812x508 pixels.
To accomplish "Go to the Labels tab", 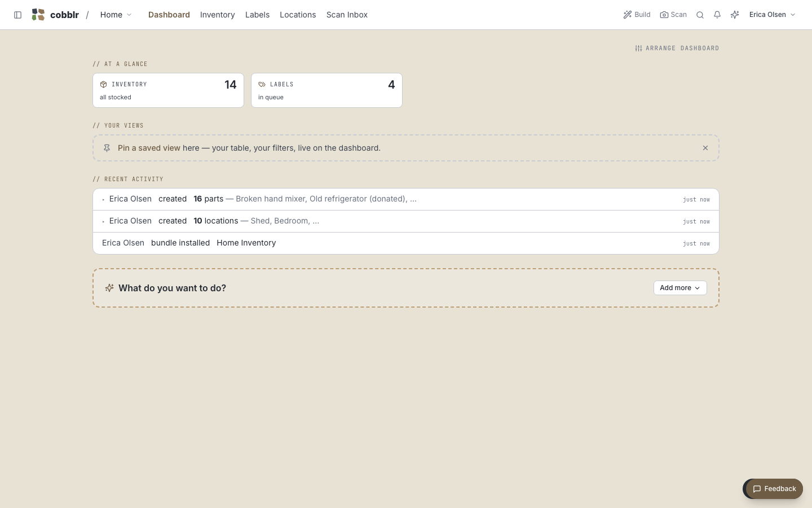I will pyautogui.click(x=257, y=15).
